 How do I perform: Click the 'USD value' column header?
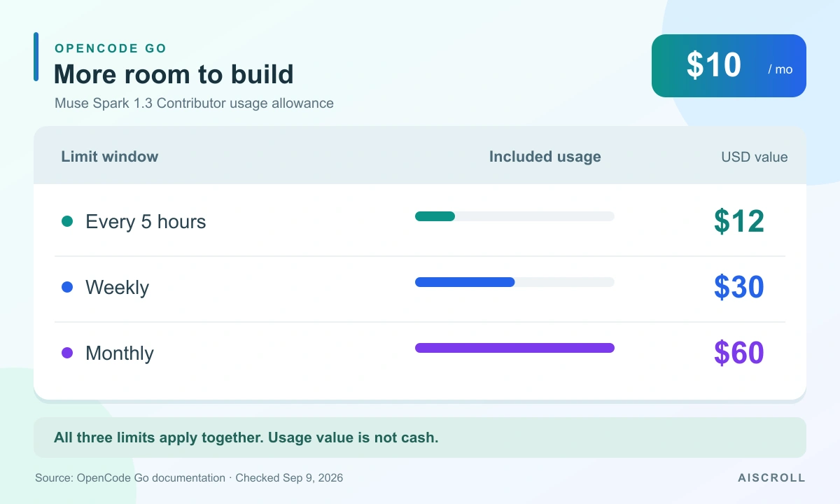[x=754, y=157]
